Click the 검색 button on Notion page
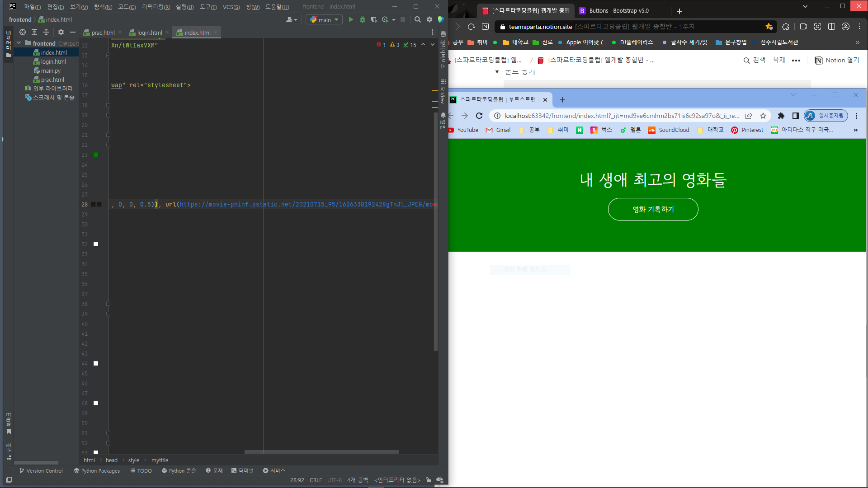Viewport: 868px width, 488px height. 755,60
